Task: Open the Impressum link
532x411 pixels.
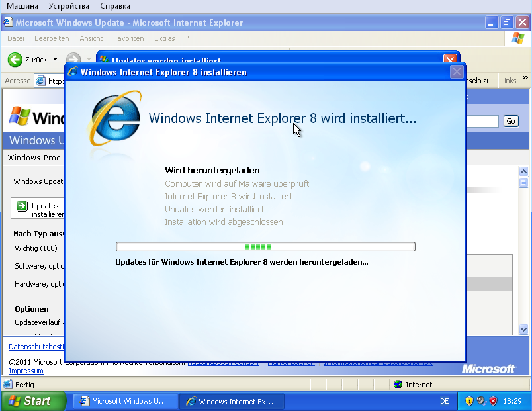Action: (26, 371)
